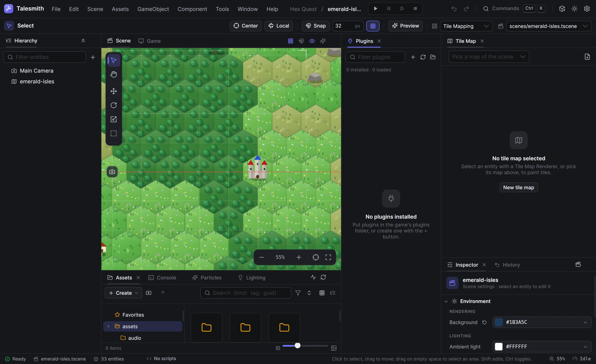Click the fullscreen icon in the zoom bar
This screenshot has width=596, height=364.
[328, 257]
